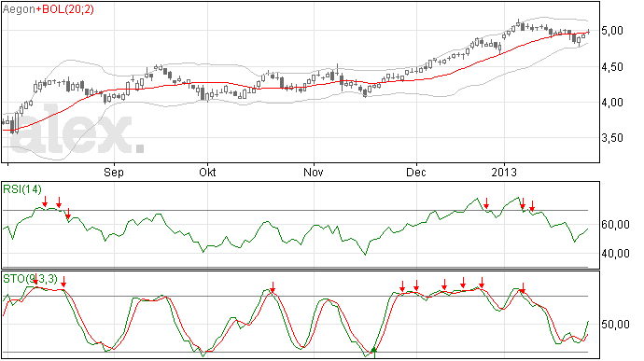The height and width of the screenshot is (361, 644).
Task: Click the 60,00 RSI axis value
Action: [615, 225]
